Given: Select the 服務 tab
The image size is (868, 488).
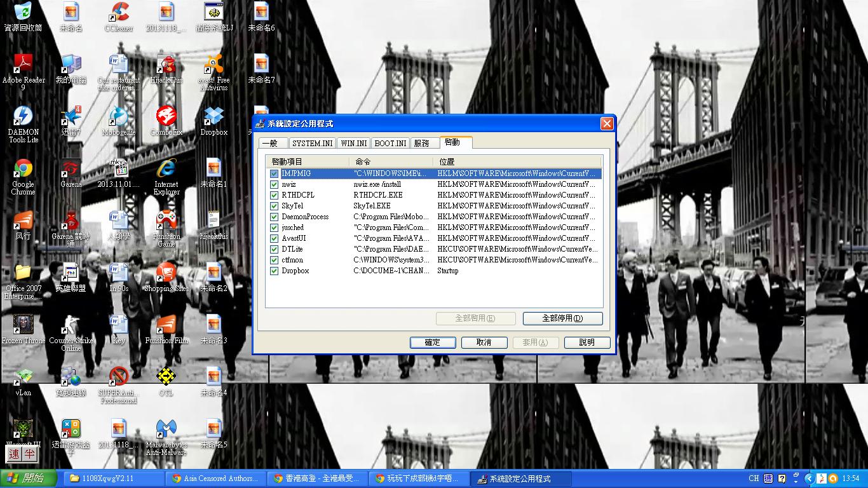Looking at the screenshot, I should pyautogui.click(x=421, y=144).
